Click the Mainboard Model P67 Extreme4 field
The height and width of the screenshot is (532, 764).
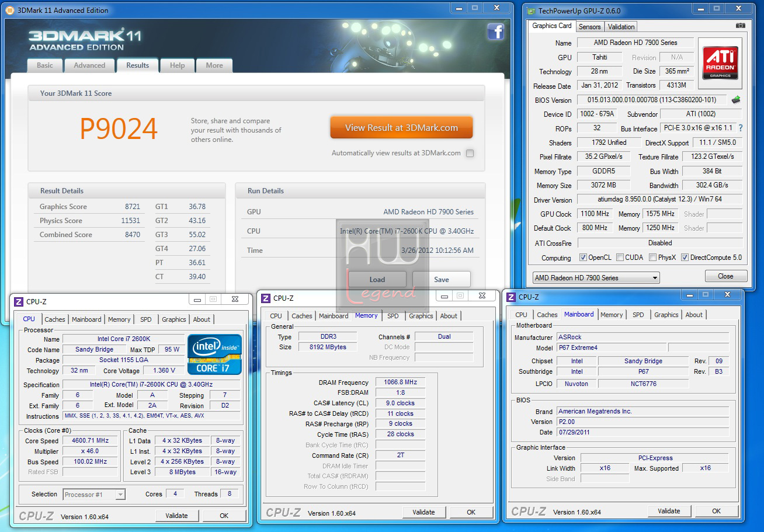point(610,347)
